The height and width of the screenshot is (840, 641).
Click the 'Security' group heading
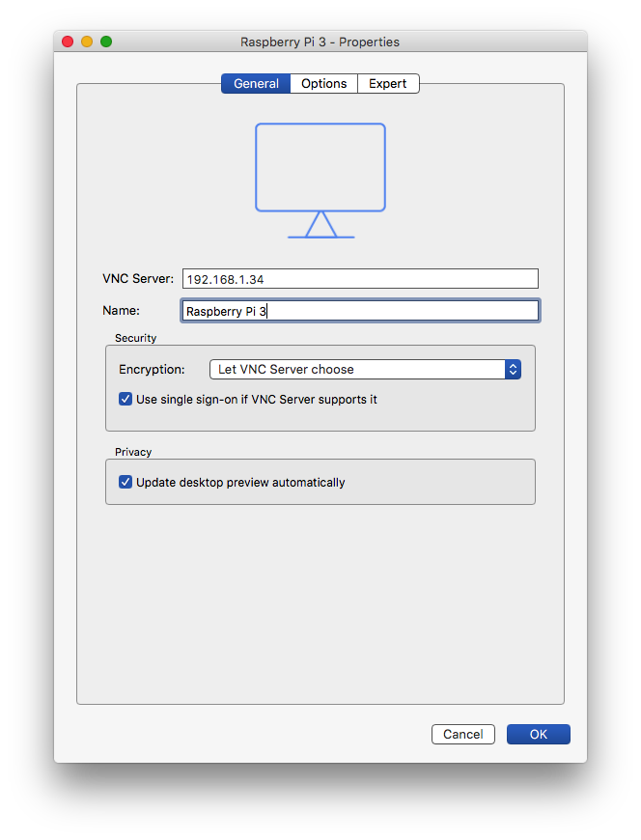pos(135,338)
